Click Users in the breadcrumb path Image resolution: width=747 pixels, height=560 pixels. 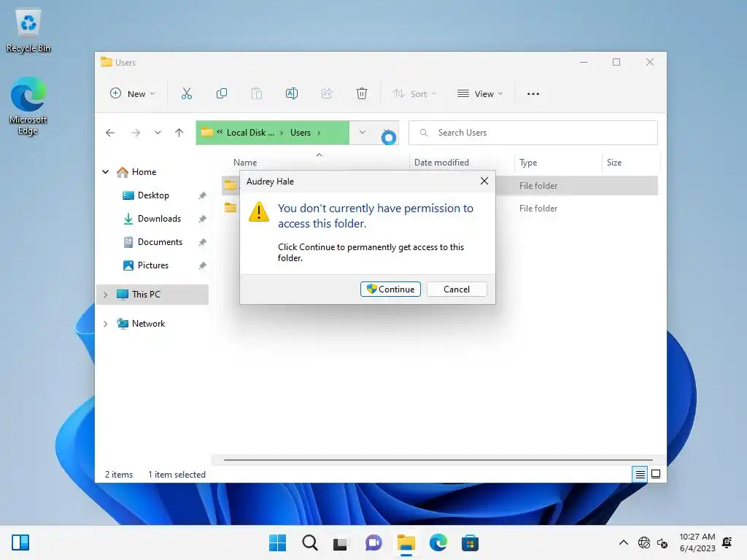(x=300, y=133)
